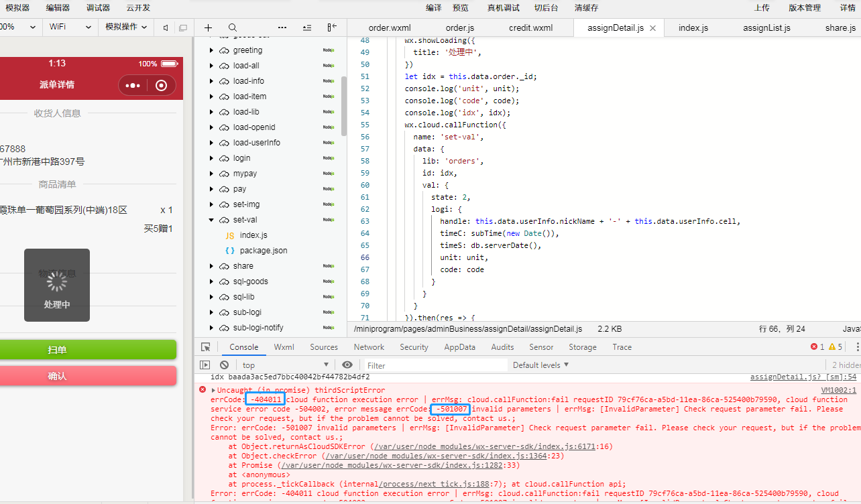Click 版本管理 in the top toolbar
Image resolution: width=861 pixels, height=504 pixels.
[x=805, y=7]
